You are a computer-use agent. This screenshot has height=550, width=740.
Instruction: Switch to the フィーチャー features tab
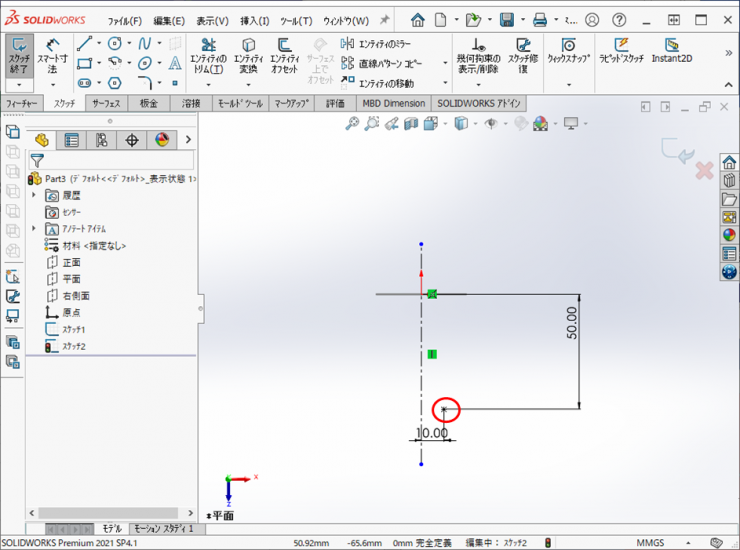(23, 103)
